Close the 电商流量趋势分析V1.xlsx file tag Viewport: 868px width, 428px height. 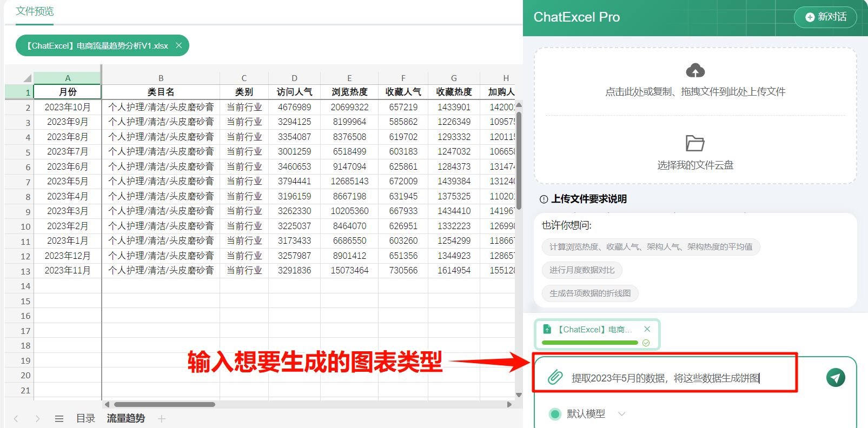click(178, 45)
